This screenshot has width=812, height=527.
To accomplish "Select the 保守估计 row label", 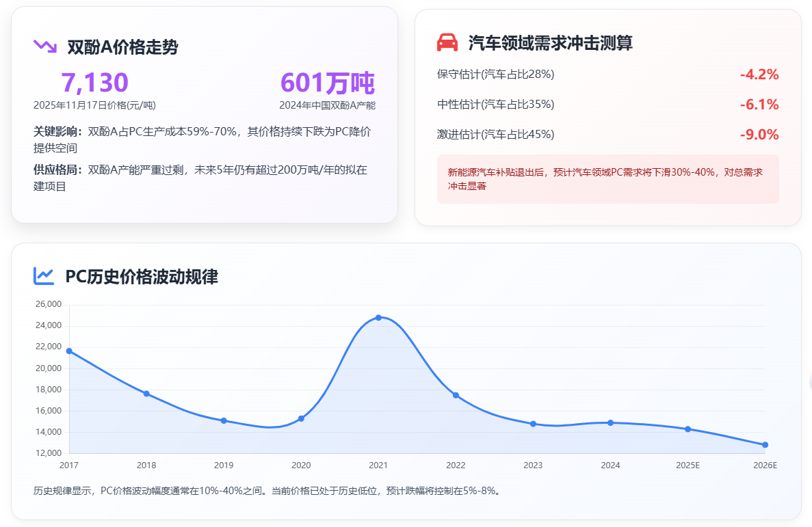I will tap(495, 74).
